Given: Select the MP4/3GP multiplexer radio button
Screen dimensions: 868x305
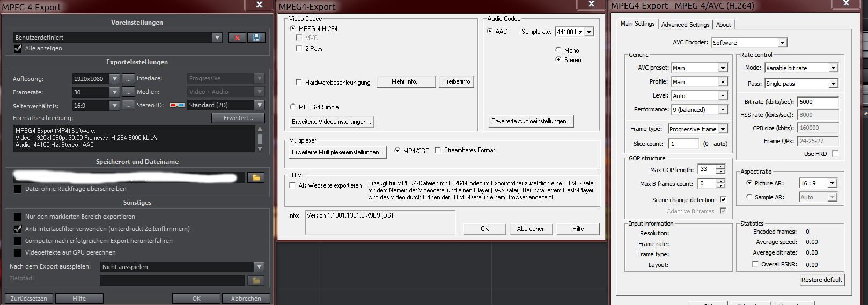Looking at the screenshot, I should tap(397, 151).
